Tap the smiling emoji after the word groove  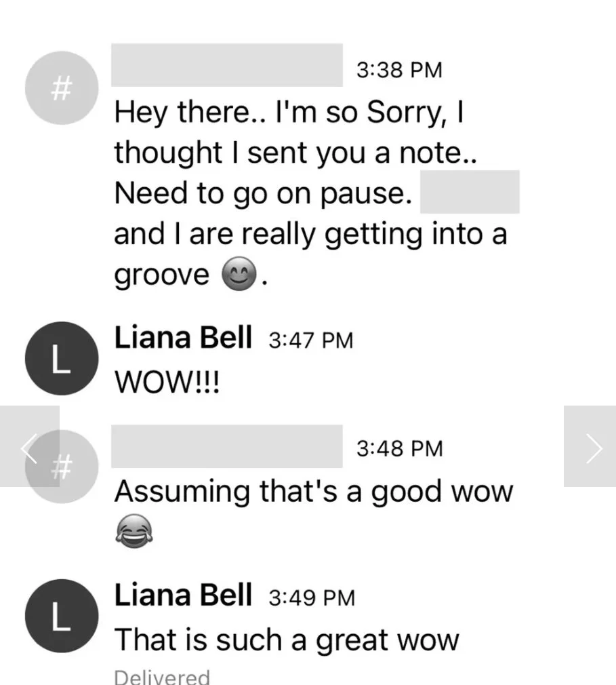(239, 273)
